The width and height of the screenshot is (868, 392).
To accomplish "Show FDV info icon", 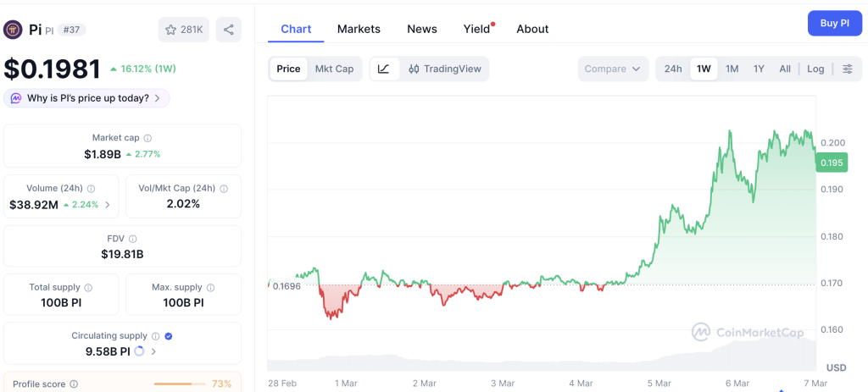I will pyautogui.click(x=133, y=239).
